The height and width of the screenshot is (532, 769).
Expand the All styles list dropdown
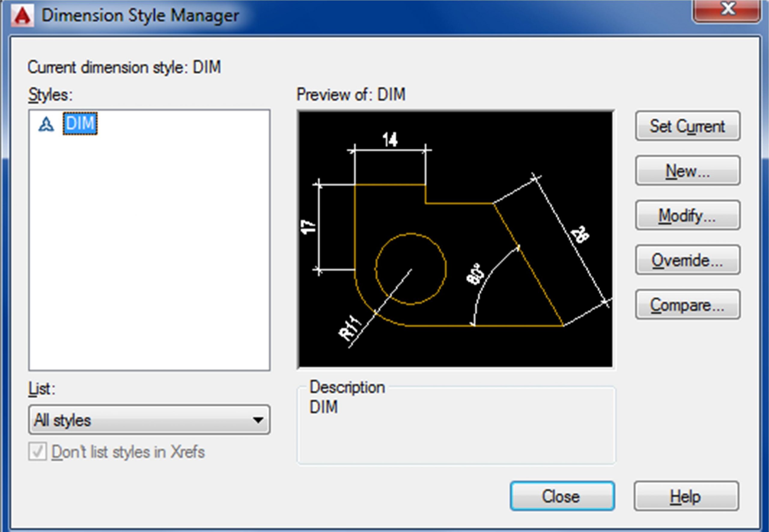tap(149, 420)
